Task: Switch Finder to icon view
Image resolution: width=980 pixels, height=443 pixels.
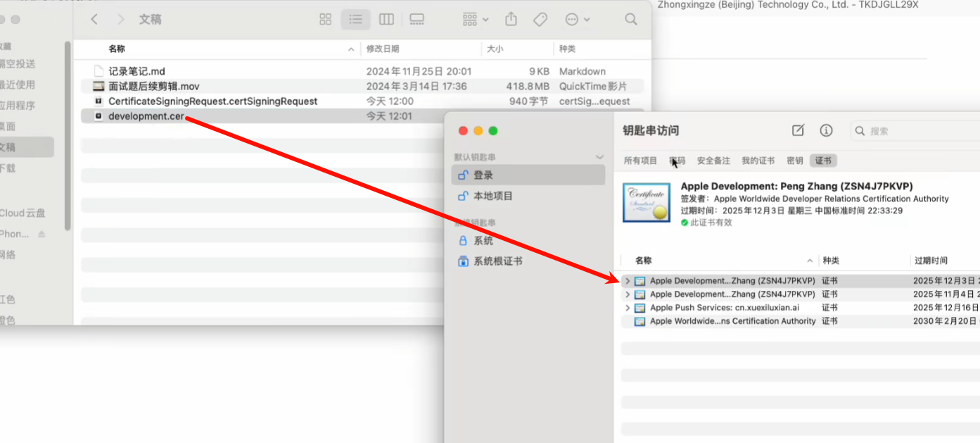Action: (326, 20)
